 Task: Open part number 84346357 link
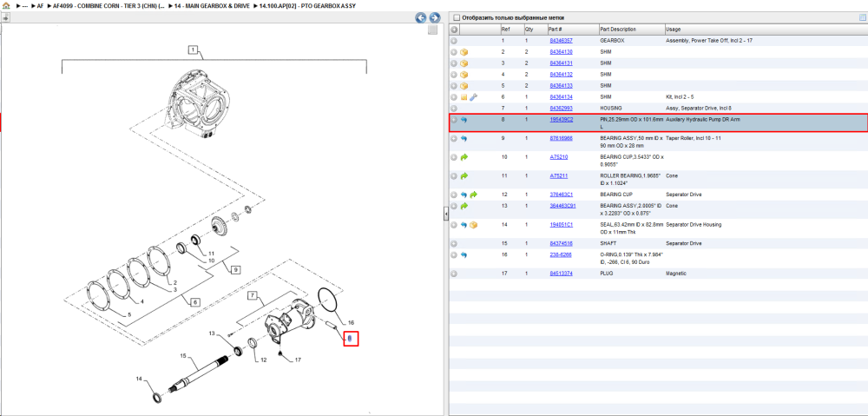[561, 41]
